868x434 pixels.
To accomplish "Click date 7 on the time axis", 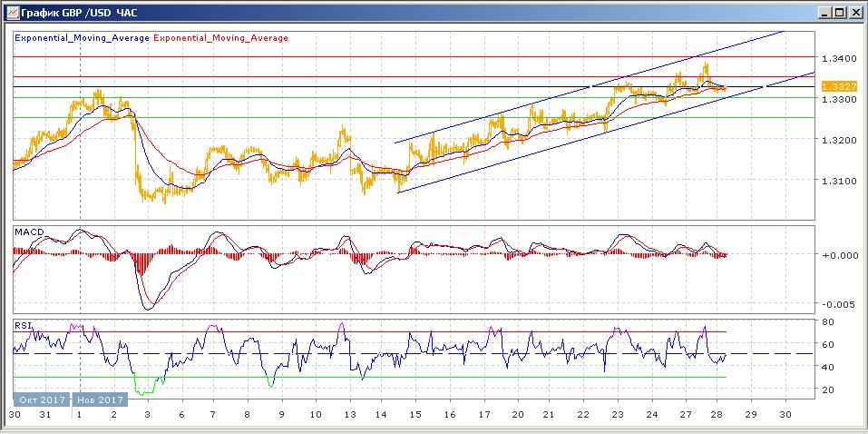I will (x=213, y=414).
